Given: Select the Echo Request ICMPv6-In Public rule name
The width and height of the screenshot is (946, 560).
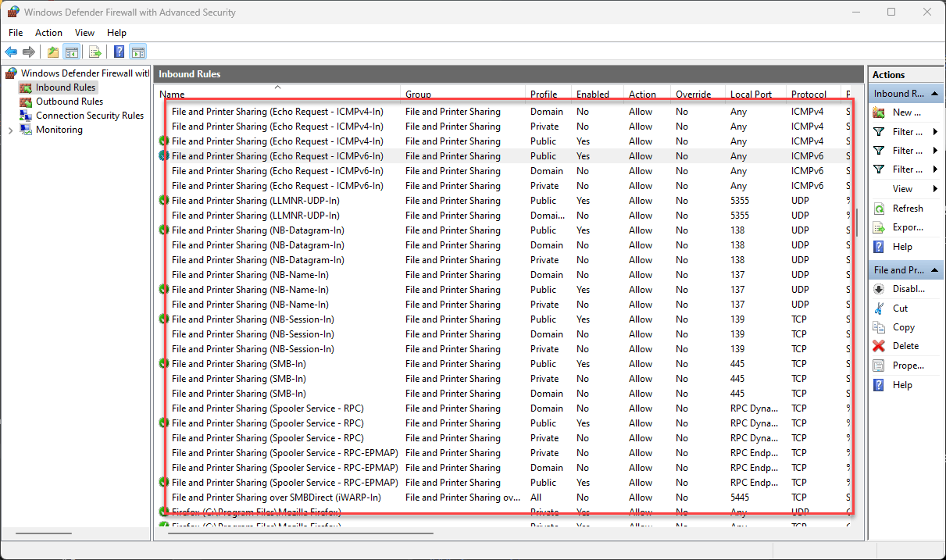Looking at the screenshot, I should [x=277, y=156].
